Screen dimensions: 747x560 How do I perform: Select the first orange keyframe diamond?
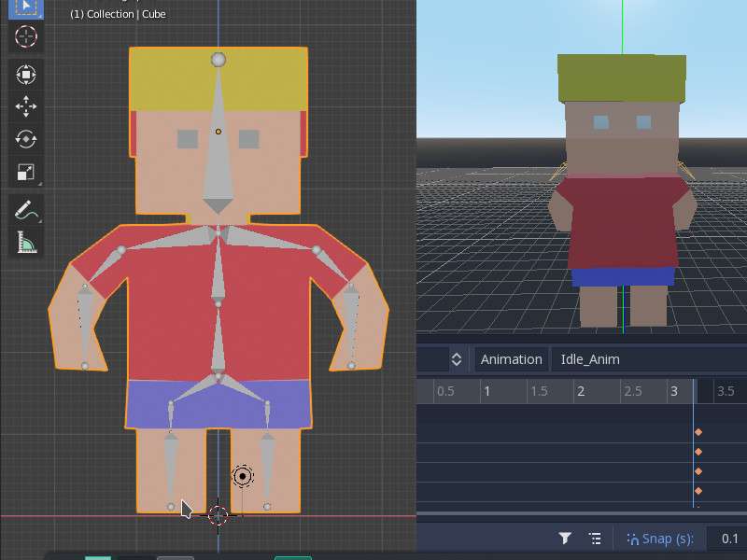698,432
